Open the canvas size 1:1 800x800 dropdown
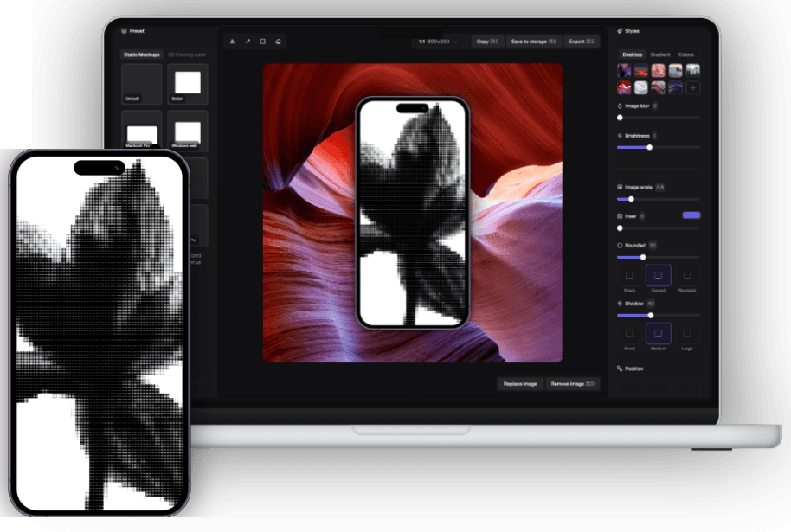Screen dimensions: 791x532 pos(438,42)
